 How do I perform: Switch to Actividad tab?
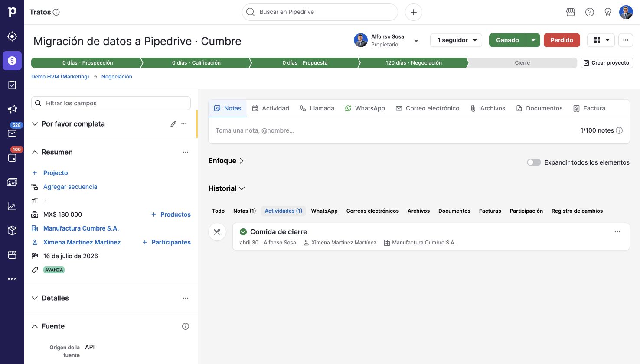click(271, 108)
